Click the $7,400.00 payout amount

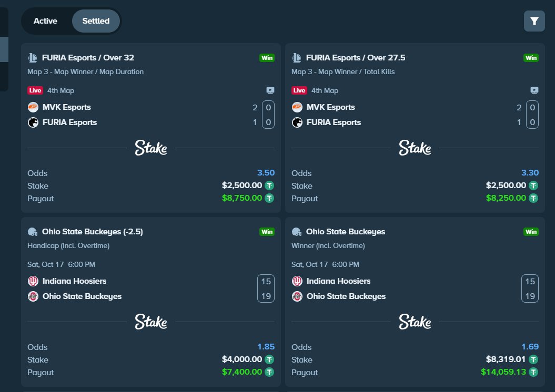pos(242,372)
